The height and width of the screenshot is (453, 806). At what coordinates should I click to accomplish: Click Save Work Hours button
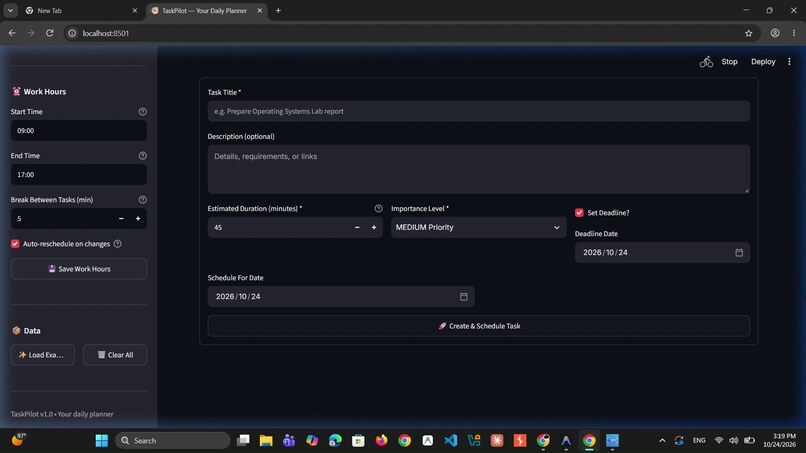click(79, 269)
